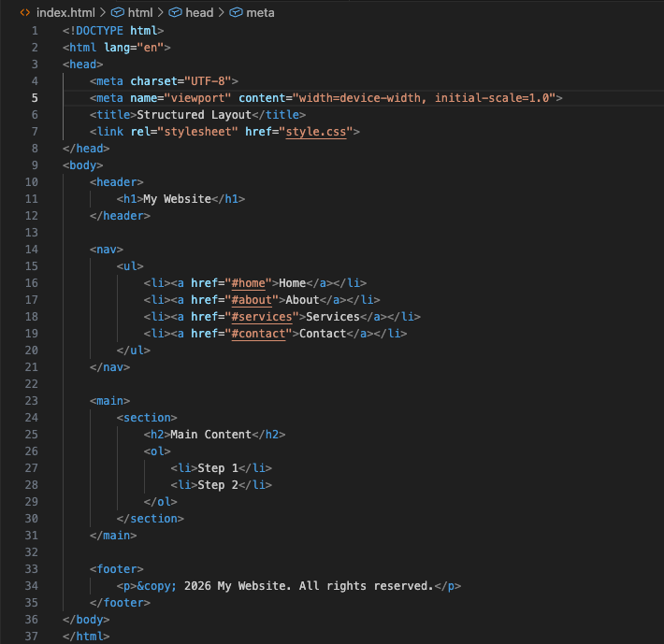Open the html breadcrumb item

tap(140, 13)
